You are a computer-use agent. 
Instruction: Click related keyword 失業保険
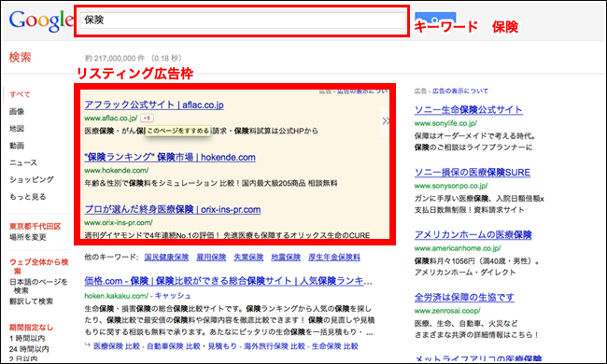pos(248,258)
